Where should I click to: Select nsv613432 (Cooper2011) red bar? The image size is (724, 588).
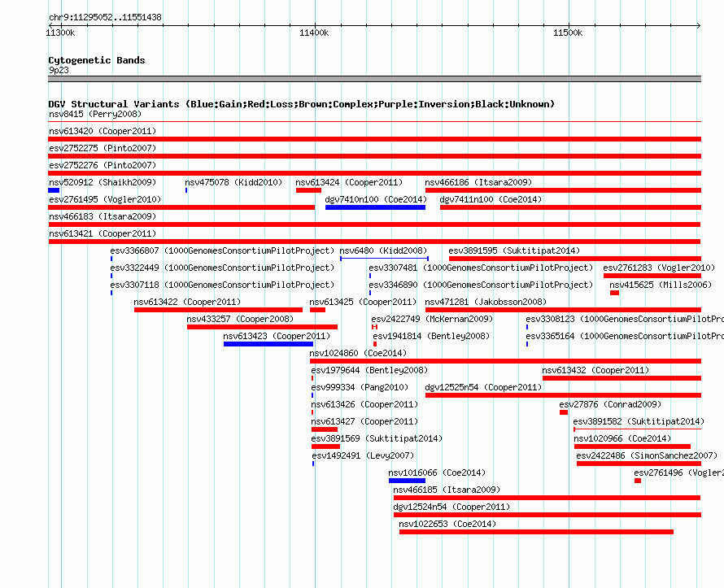pos(622,378)
